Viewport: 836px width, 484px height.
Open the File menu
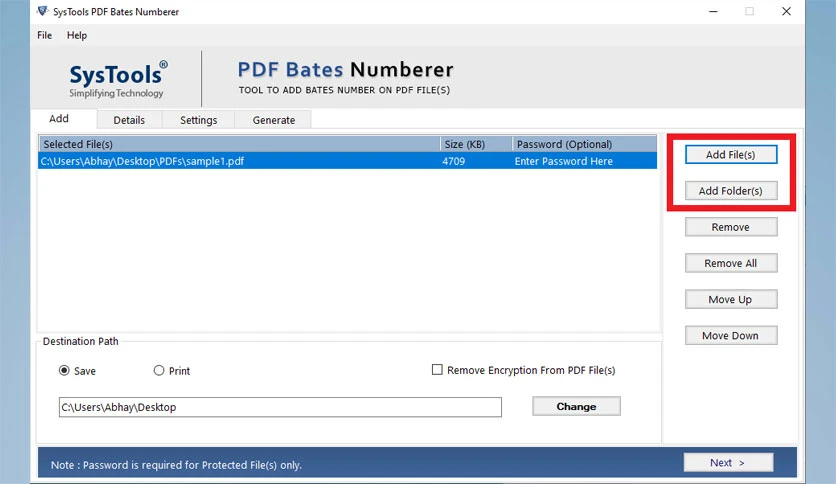coord(45,35)
